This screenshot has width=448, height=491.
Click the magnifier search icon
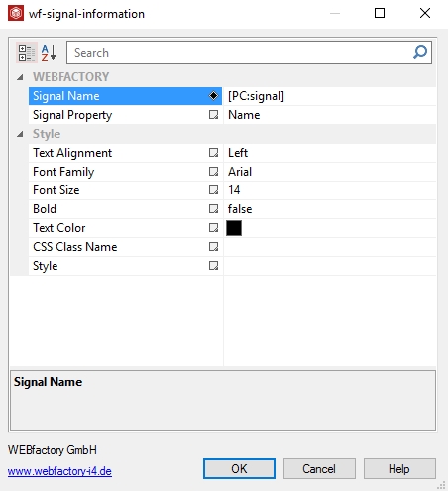pyautogui.click(x=420, y=52)
